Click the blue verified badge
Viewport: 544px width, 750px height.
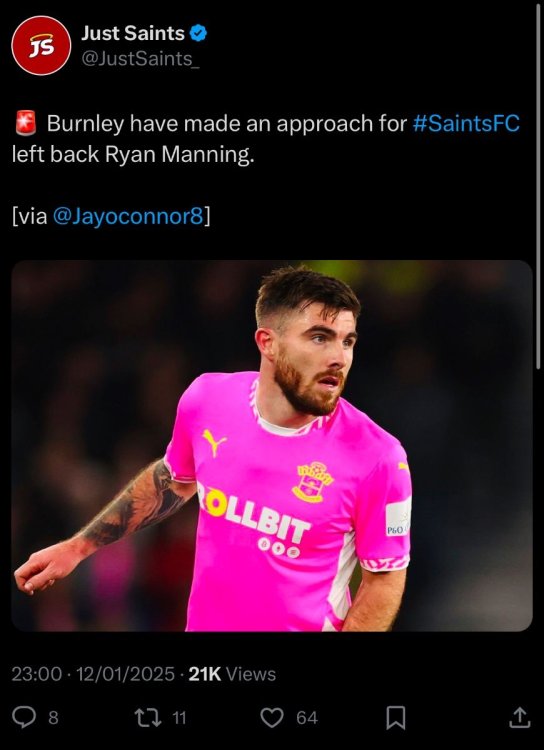click(198, 33)
